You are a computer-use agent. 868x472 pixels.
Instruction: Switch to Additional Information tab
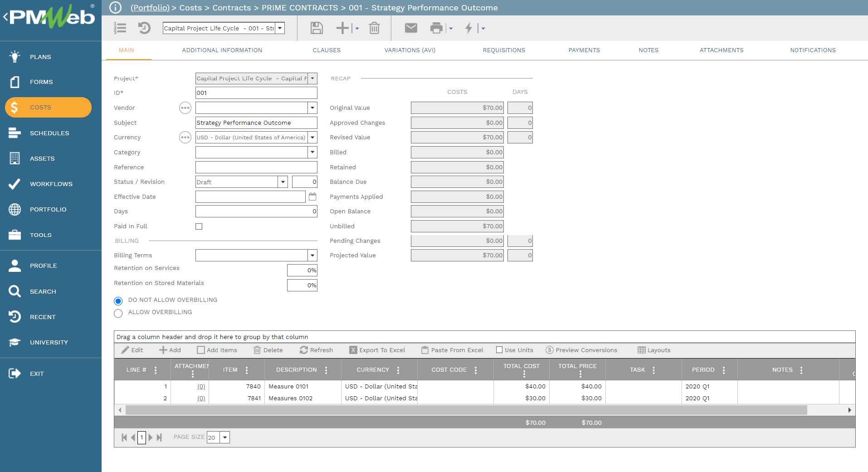[x=222, y=50]
